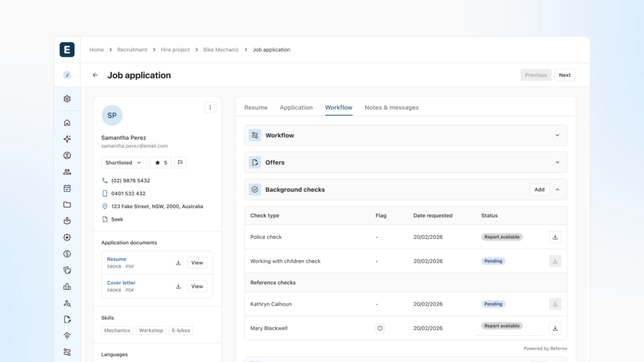Open profile circle icon in sidebar
This screenshot has width=644, height=362.
tap(67, 156)
